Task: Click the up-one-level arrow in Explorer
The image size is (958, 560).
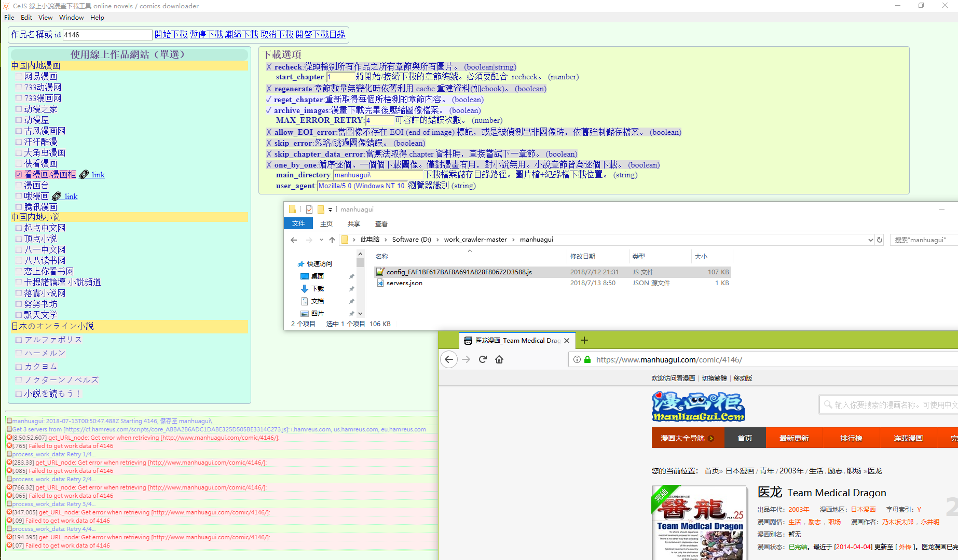Action: [x=332, y=240]
